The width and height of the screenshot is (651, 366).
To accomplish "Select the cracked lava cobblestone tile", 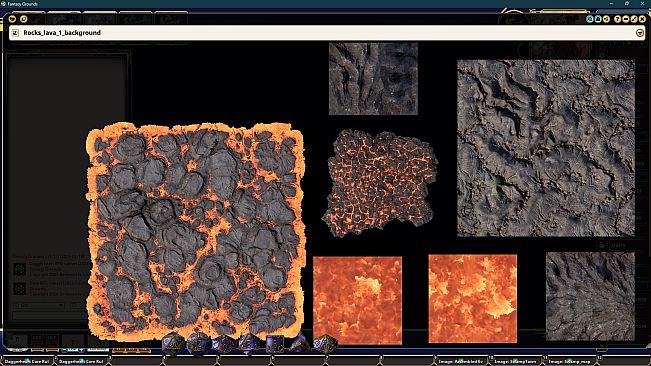I will click(x=379, y=183).
